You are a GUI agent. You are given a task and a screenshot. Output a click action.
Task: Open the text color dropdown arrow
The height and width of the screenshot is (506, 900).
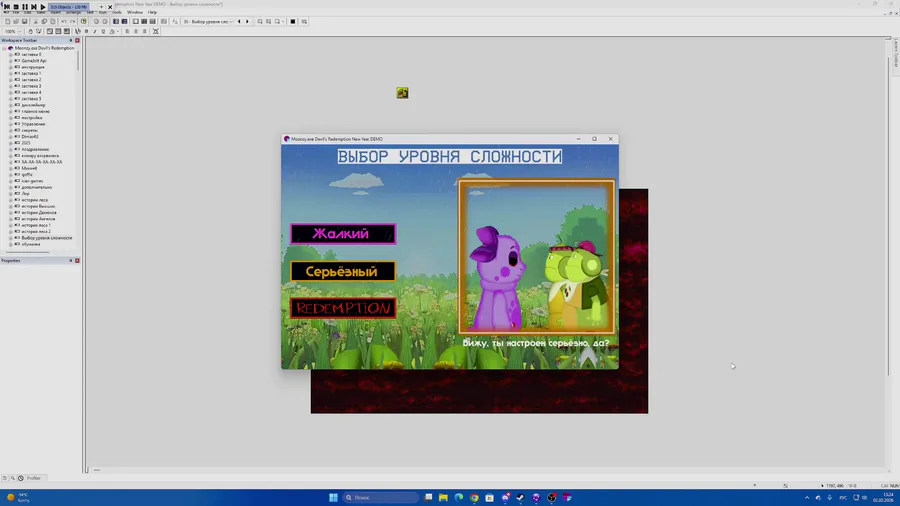(118, 32)
